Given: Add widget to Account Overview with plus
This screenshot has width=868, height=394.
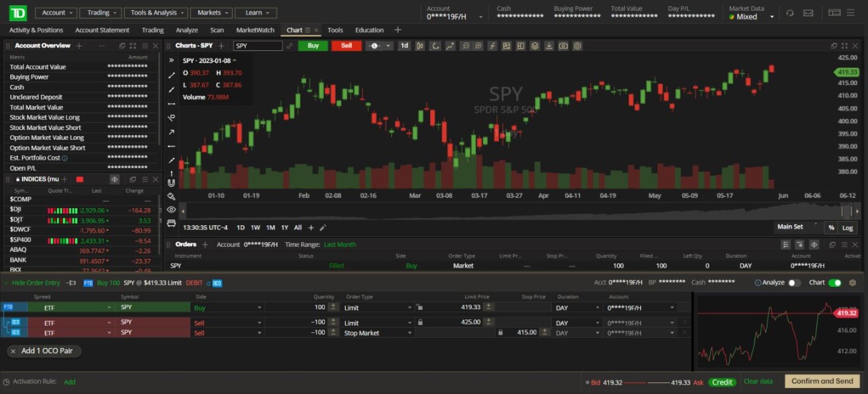Looking at the screenshot, I should pyautogui.click(x=79, y=46).
